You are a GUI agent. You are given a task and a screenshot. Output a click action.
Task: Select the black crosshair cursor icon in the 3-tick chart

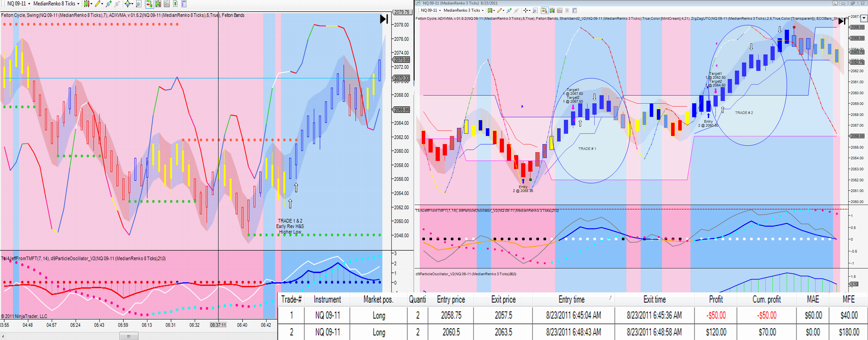526,10
